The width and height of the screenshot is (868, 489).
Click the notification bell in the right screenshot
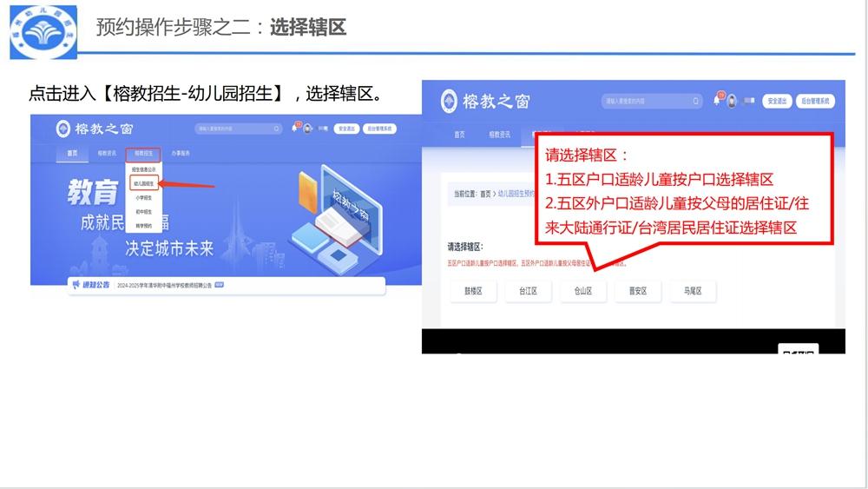(x=717, y=101)
